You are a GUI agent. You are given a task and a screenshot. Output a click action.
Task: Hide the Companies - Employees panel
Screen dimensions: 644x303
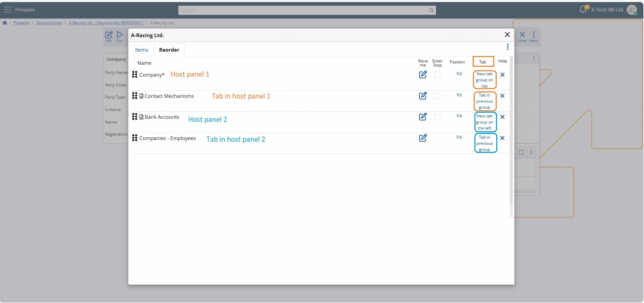point(502,138)
